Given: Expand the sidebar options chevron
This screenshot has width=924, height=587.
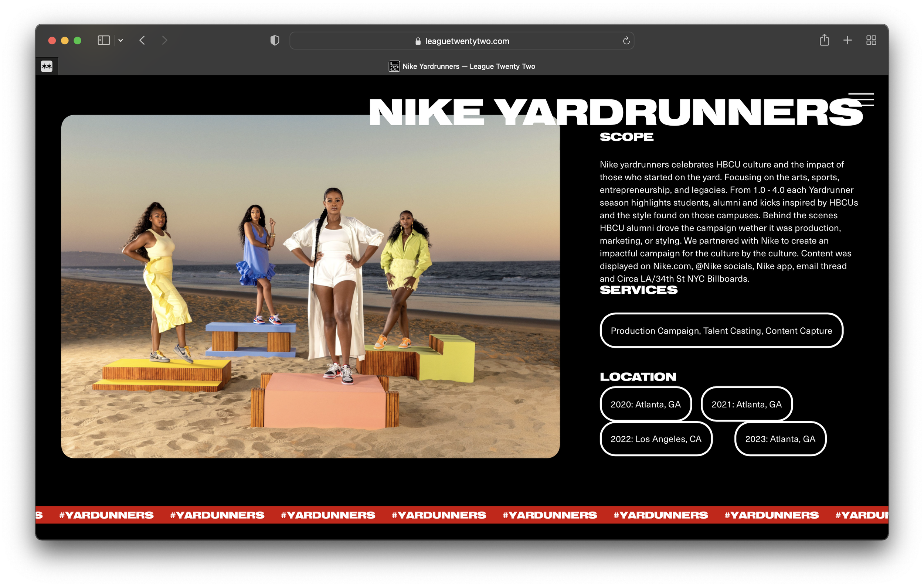Looking at the screenshot, I should pos(120,40).
